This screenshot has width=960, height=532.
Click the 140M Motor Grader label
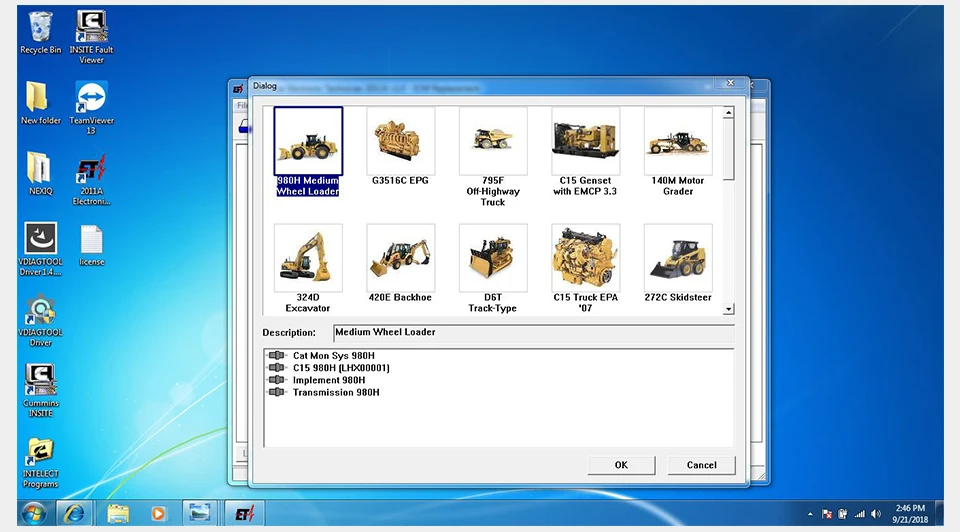678,186
